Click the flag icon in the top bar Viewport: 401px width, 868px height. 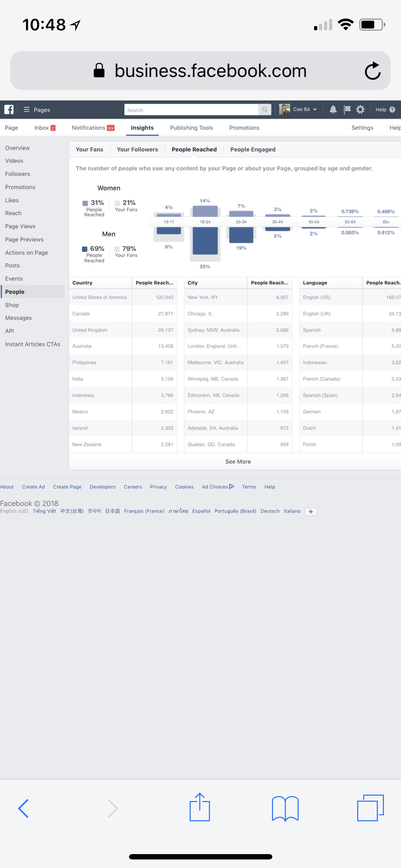point(347,109)
